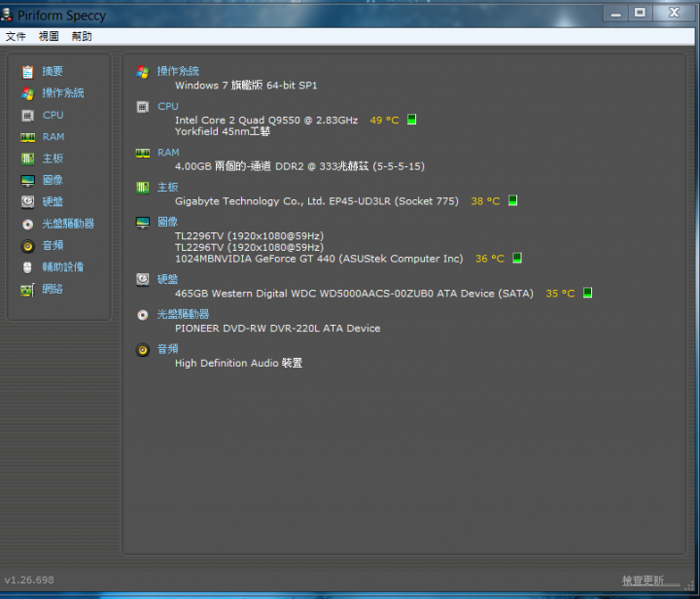Click the 硬盤 heading link in summary

[x=167, y=279]
